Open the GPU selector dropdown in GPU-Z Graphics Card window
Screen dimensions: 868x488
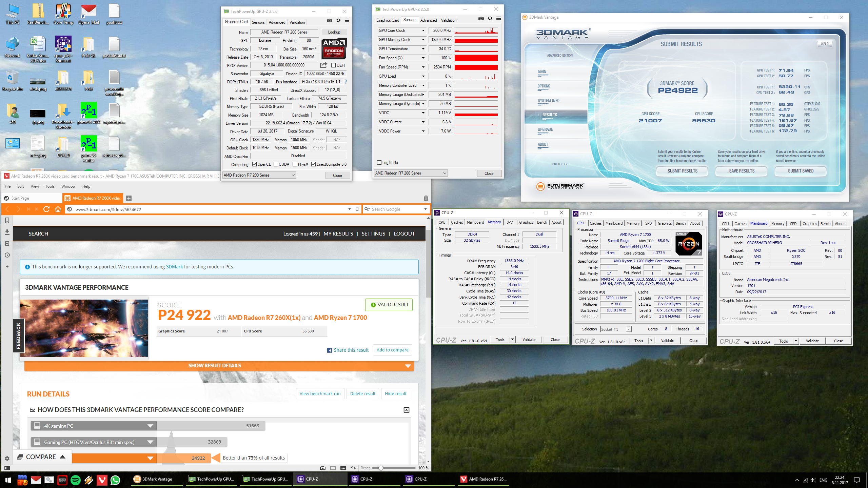259,175
